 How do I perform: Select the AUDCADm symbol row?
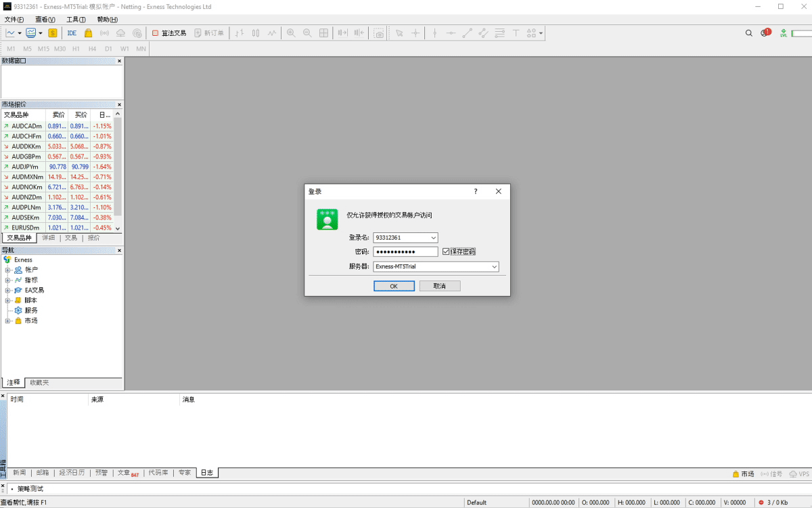(x=57, y=126)
